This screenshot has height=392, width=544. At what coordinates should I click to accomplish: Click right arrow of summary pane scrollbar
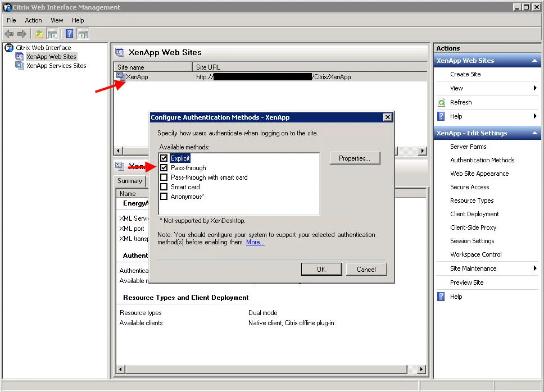click(x=421, y=369)
